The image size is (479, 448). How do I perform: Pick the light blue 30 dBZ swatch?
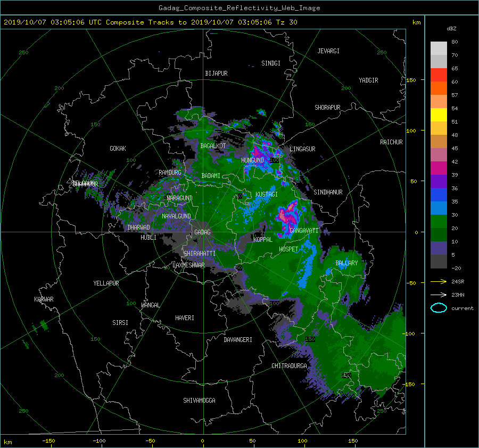[x=439, y=208]
